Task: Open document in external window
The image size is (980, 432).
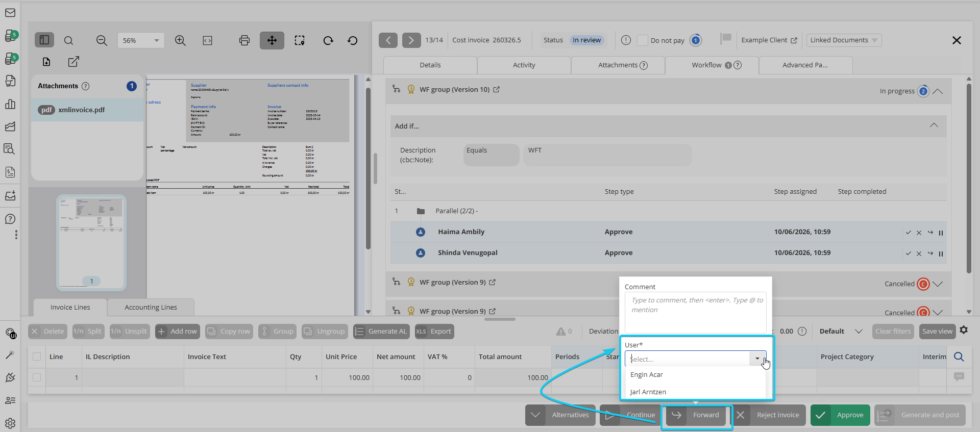Action: pyautogui.click(x=73, y=62)
